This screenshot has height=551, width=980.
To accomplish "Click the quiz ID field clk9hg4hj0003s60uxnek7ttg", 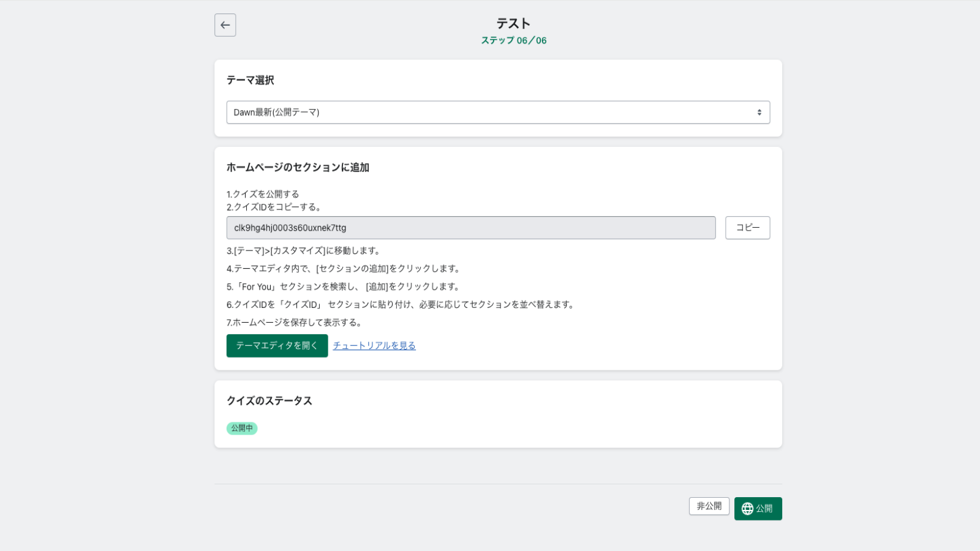I will (x=470, y=228).
